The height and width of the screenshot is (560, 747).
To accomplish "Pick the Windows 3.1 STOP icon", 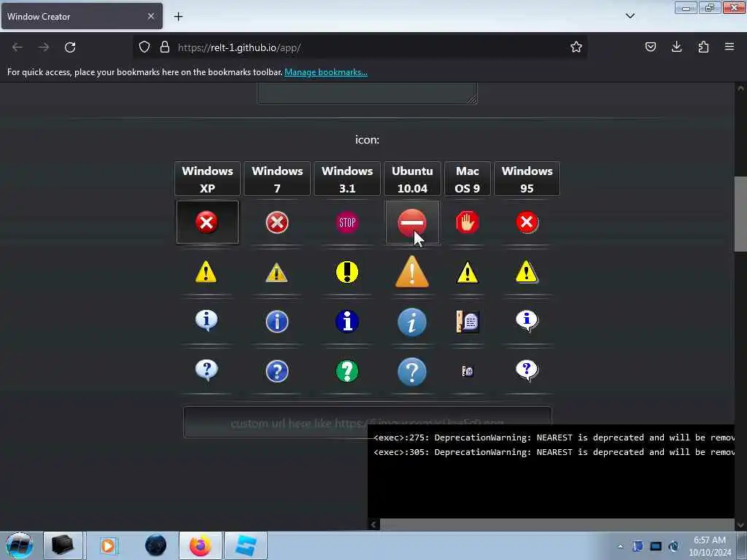I will coord(347,222).
